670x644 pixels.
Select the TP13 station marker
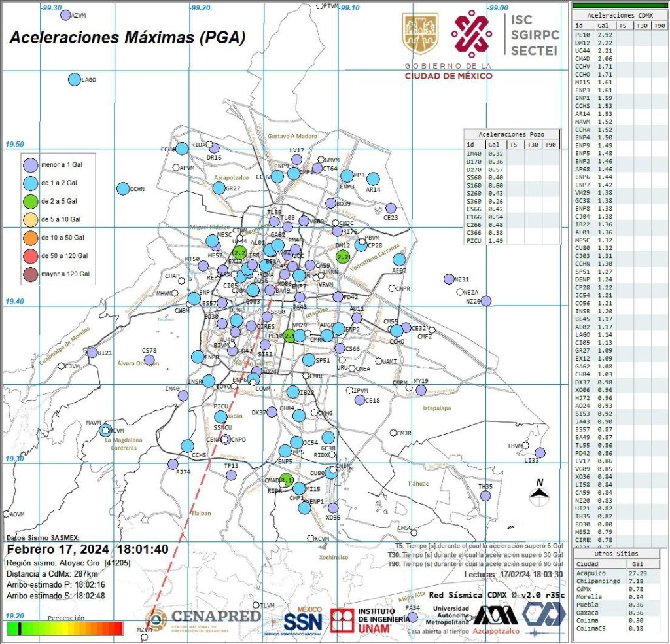[231, 475]
